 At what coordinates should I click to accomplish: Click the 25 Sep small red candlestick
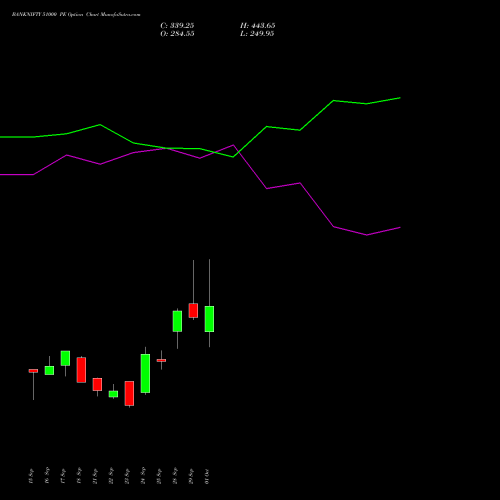pyautogui.click(x=161, y=360)
